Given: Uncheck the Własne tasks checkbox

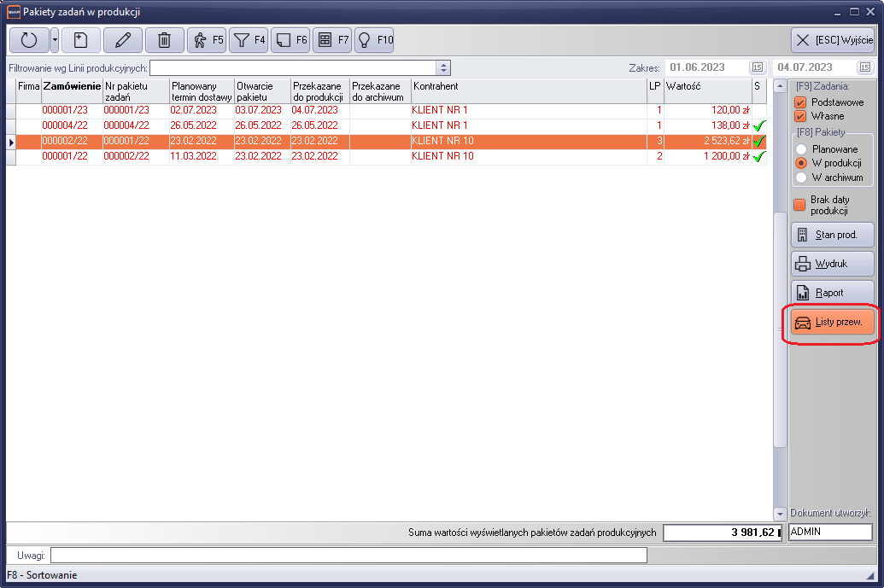Looking at the screenshot, I should (800, 116).
